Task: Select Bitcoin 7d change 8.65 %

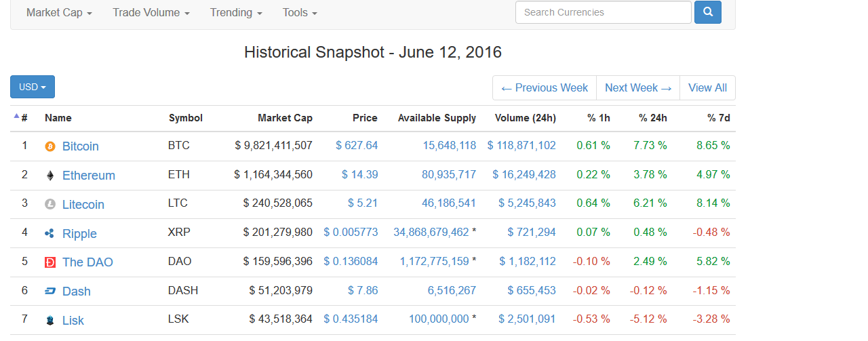Action: pyautogui.click(x=713, y=145)
